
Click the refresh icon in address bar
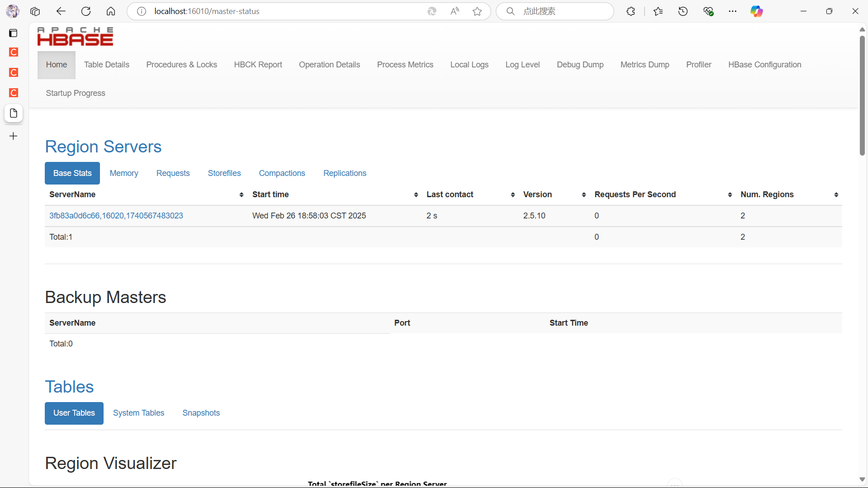pyautogui.click(x=432, y=11)
